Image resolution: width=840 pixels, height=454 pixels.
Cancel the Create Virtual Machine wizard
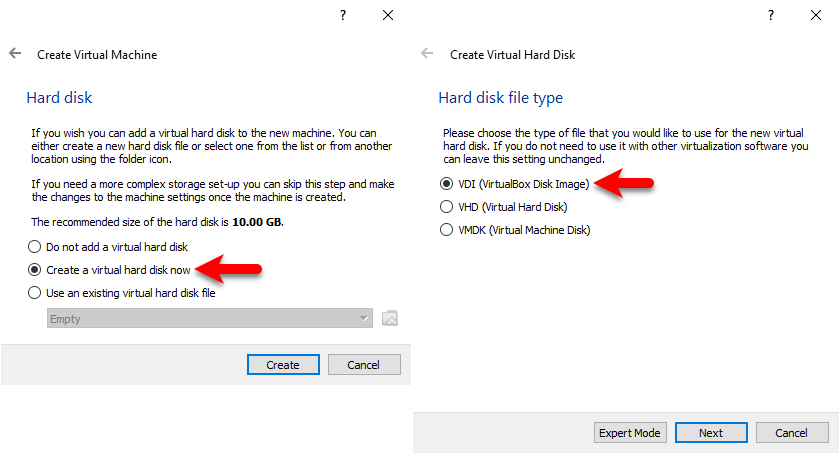364,364
